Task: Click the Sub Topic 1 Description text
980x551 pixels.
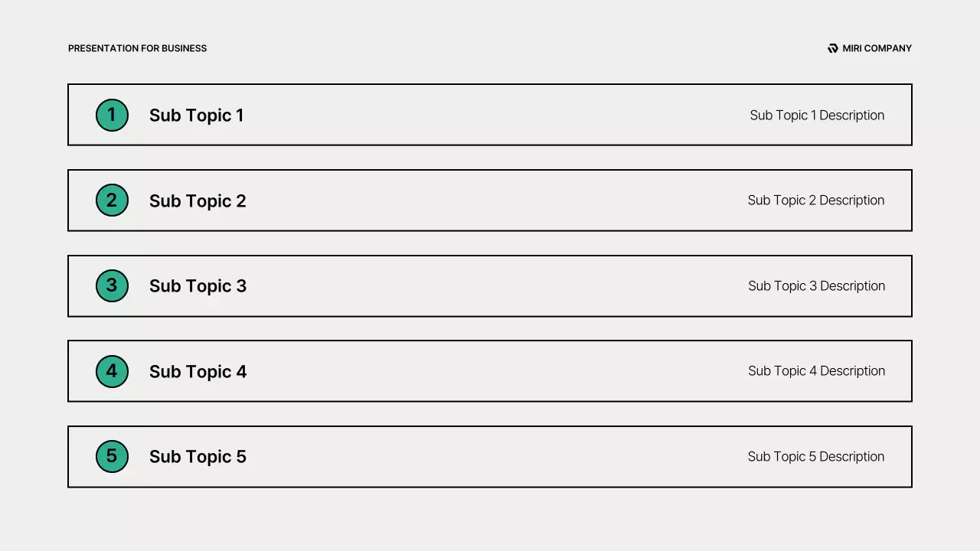Action: click(817, 115)
